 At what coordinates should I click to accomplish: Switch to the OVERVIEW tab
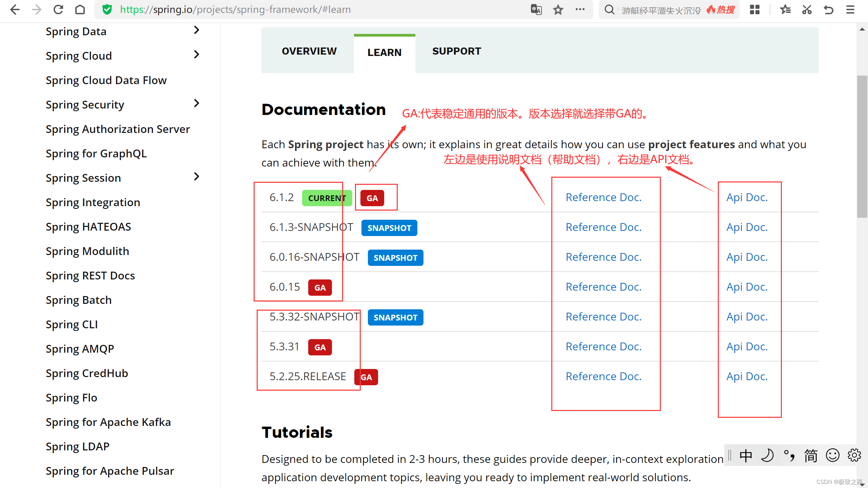tap(309, 51)
